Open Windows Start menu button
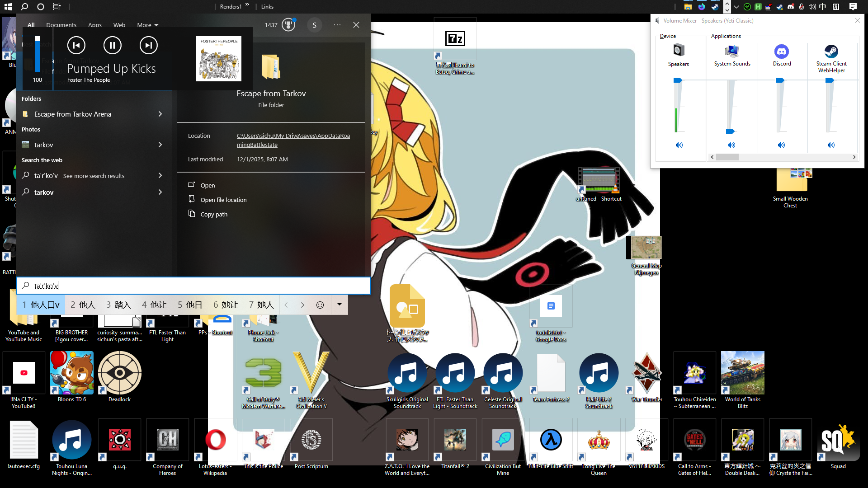Viewport: 868px width, 488px height. [x=8, y=7]
